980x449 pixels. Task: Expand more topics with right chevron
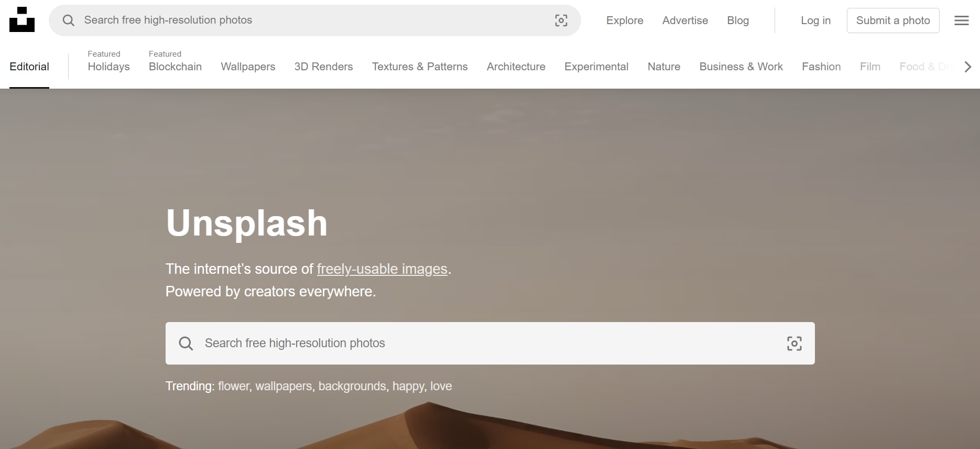click(x=968, y=67)
